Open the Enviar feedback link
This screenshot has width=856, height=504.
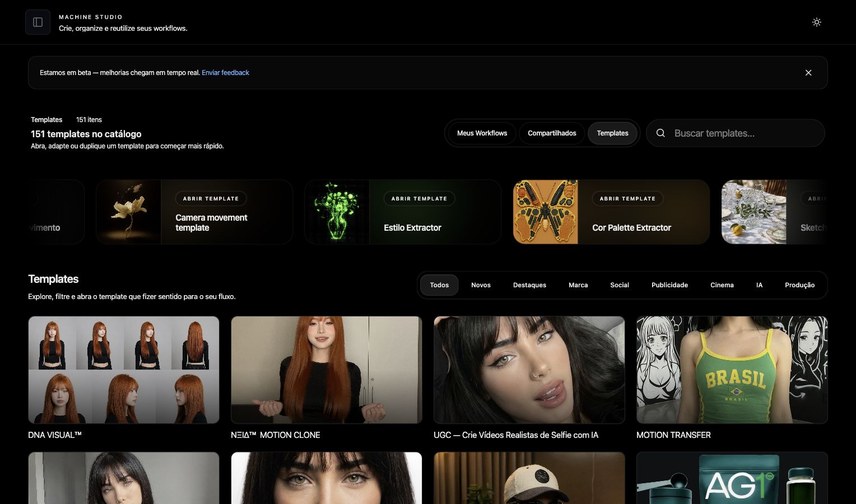(225, 73)
